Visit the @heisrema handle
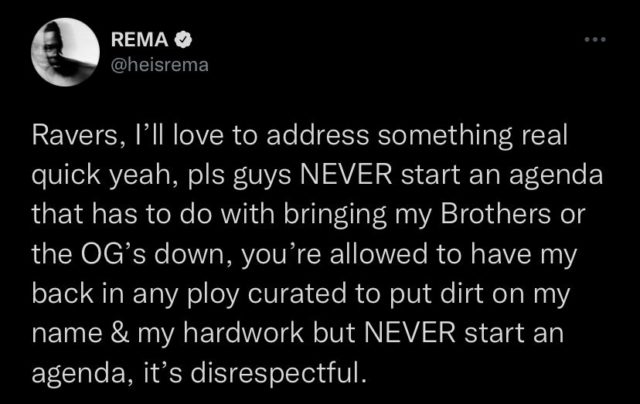The width and height of the screenshot is (640, 404). click(160, 65)
